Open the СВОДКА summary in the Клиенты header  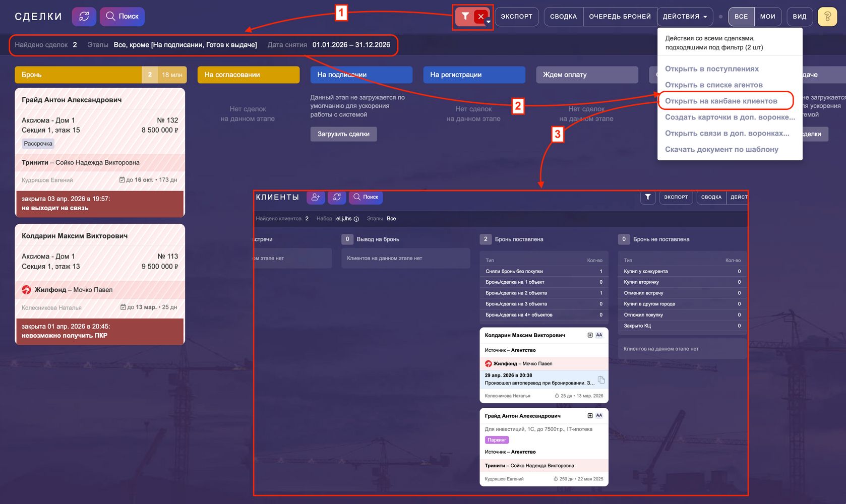pyautogui.click(x=711, y=197)
